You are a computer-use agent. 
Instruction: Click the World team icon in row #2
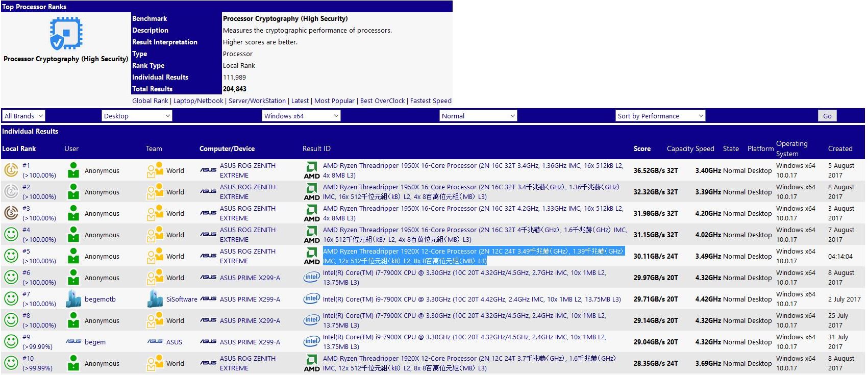155,192
